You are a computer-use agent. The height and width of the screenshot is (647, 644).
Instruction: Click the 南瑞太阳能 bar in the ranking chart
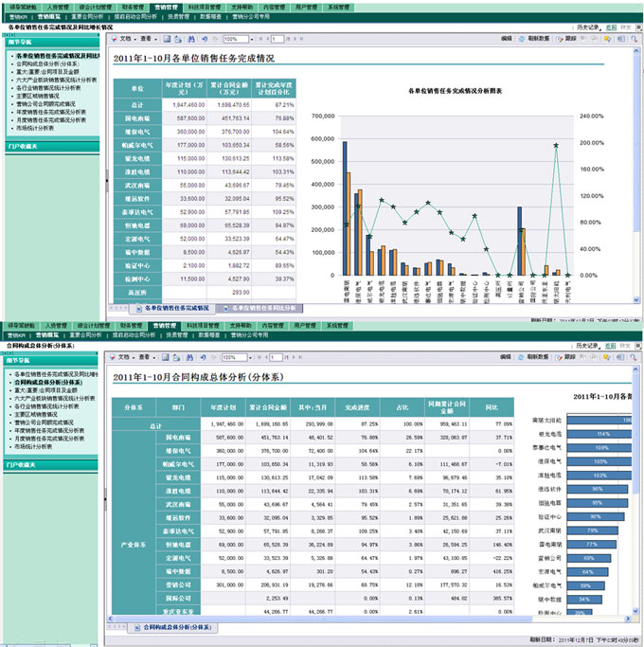point(598,419)
